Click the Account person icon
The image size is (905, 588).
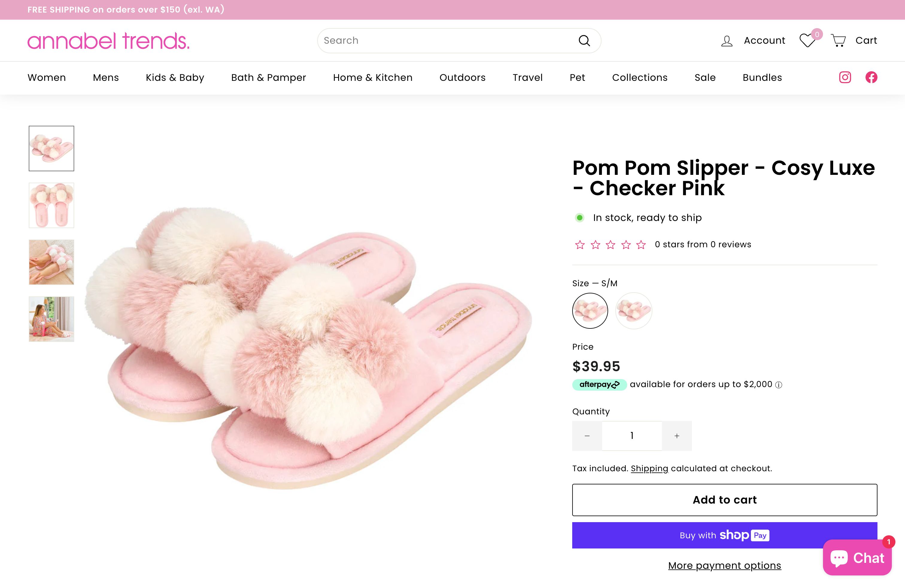(727, 41)
